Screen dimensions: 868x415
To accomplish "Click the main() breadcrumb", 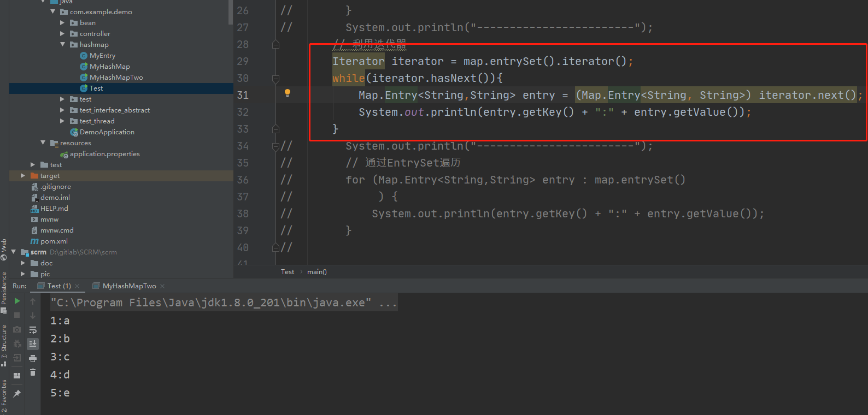I will (317, 272).
